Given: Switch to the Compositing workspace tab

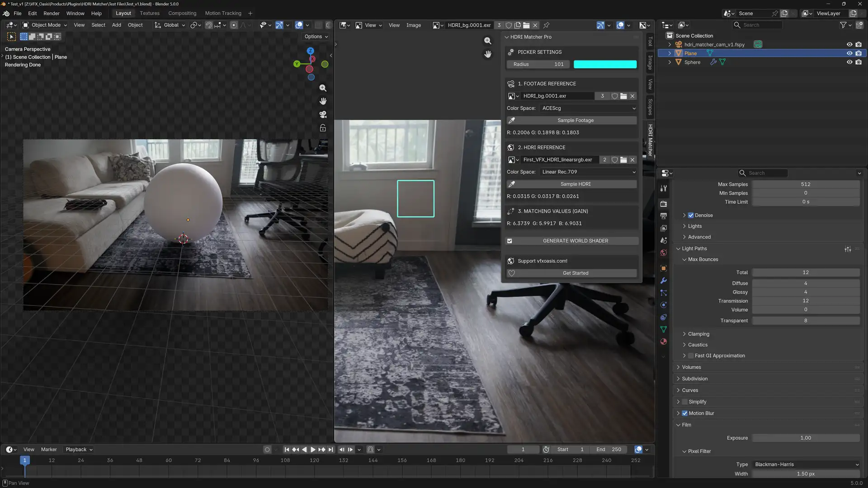Looking at the screenshot, I should coord(182,13).
